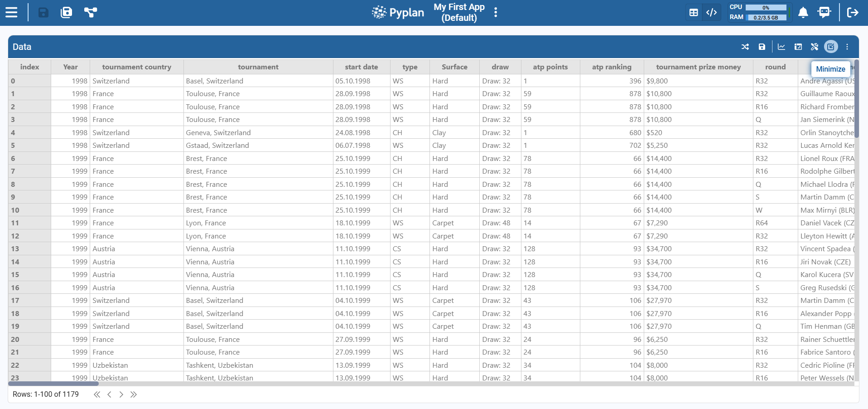This screenshot has height=409, width=868.
Task: Switch to the interface grid view toggle
Action: coord(694,12)
